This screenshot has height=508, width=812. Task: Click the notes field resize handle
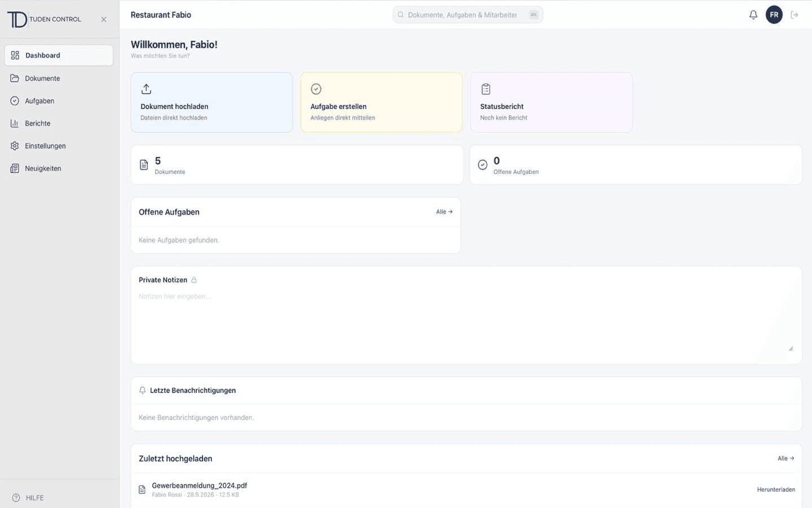[x=791, y=348]
